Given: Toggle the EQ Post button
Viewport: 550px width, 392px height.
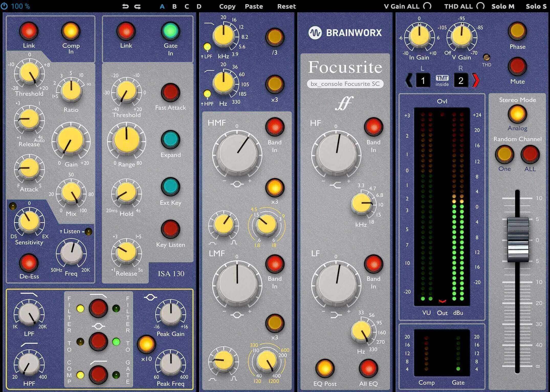Looking at the screenshot, I should click(325, 368).
